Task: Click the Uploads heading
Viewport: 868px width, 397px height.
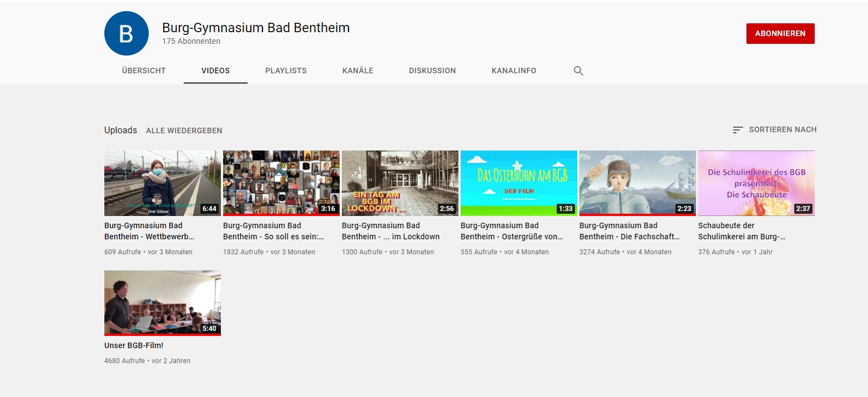Action: coord(120,130)
